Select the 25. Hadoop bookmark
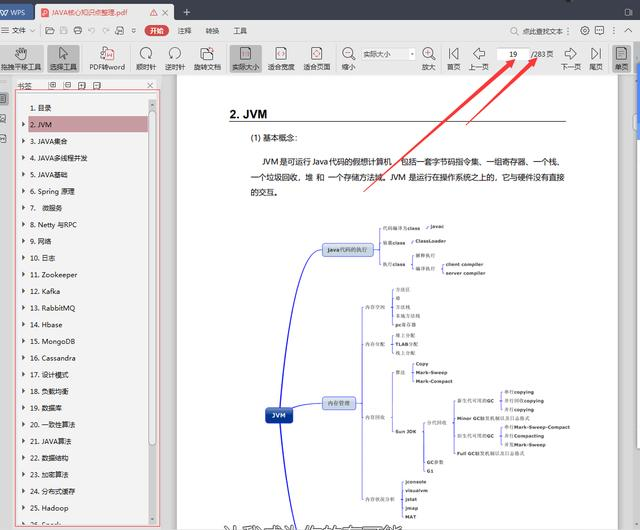640x530 pixels. (49, 508)
